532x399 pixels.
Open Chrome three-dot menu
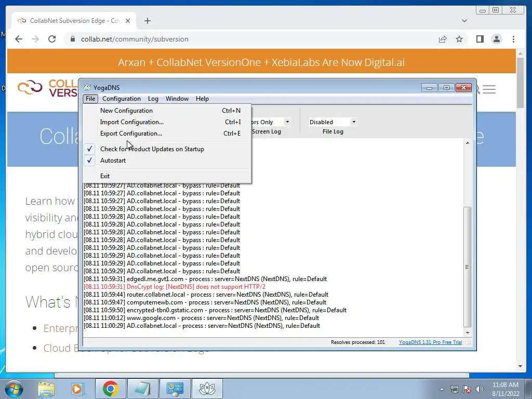coord(513,39)
